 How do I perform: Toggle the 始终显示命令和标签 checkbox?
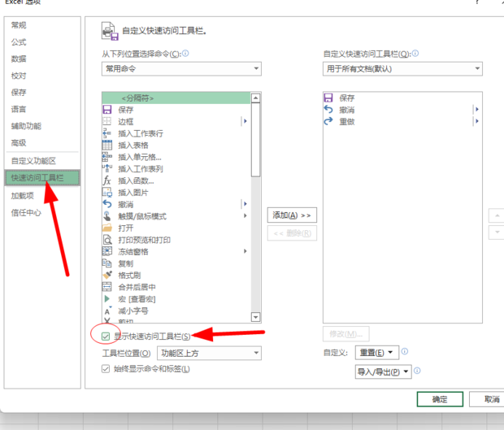pyautogui.click(x=106, y=369)
